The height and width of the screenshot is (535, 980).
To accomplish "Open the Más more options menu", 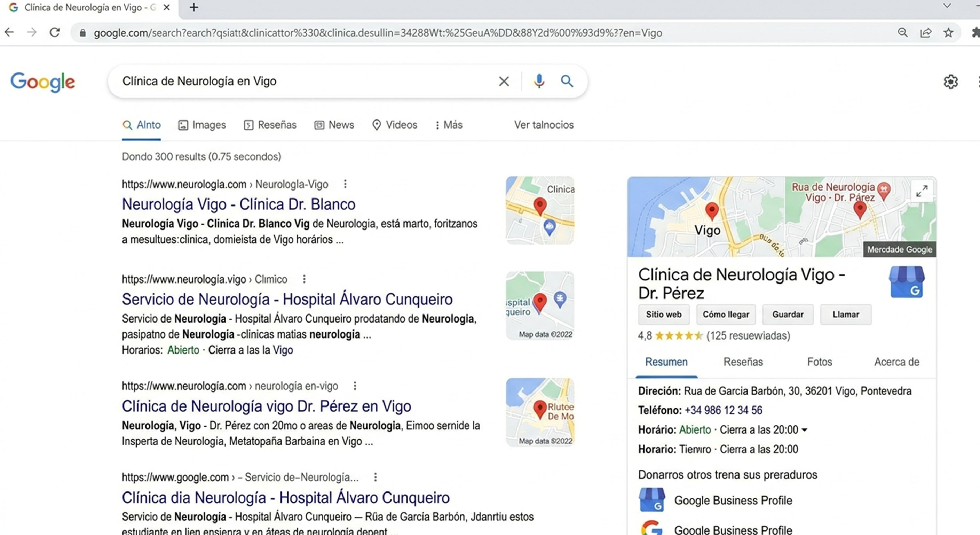I will click(449, 125).
